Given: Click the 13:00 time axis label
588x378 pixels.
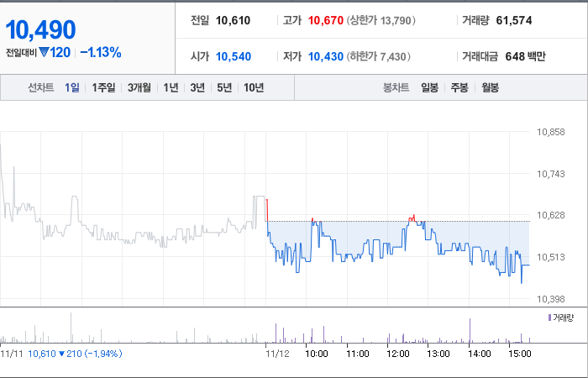Looking at the screenshot, I should 438,354.
